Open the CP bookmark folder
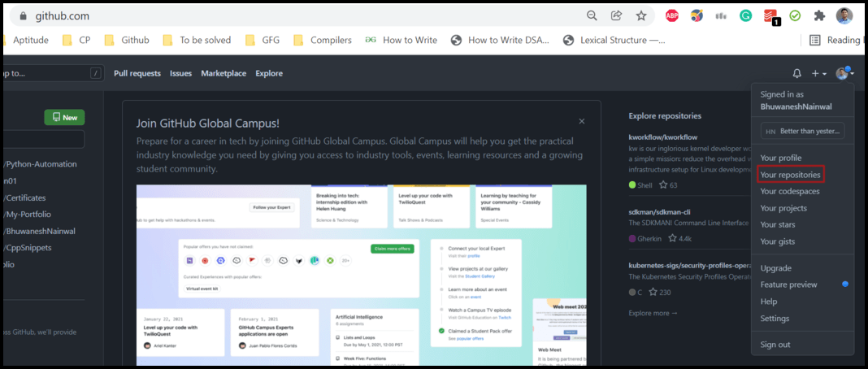868x369 pixels. [76, 40]
